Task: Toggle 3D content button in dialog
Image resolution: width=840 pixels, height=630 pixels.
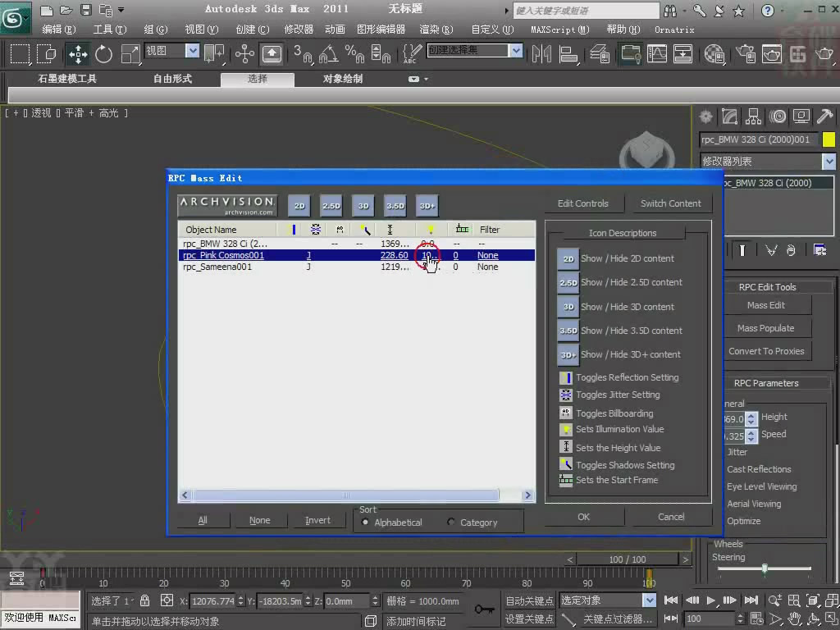Action: coord(363,206)
